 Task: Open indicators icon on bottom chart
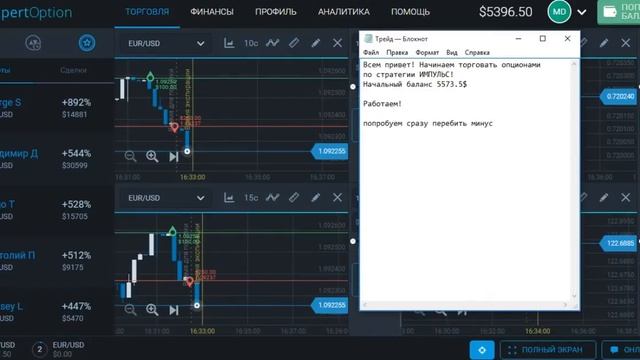272,198
